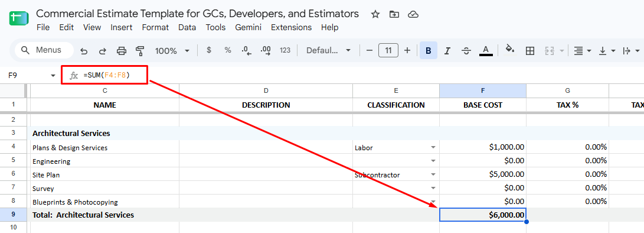Search the Menus box
Image resolution: width=644 pixels, height=233 pixels.
(x=44, y=50)
